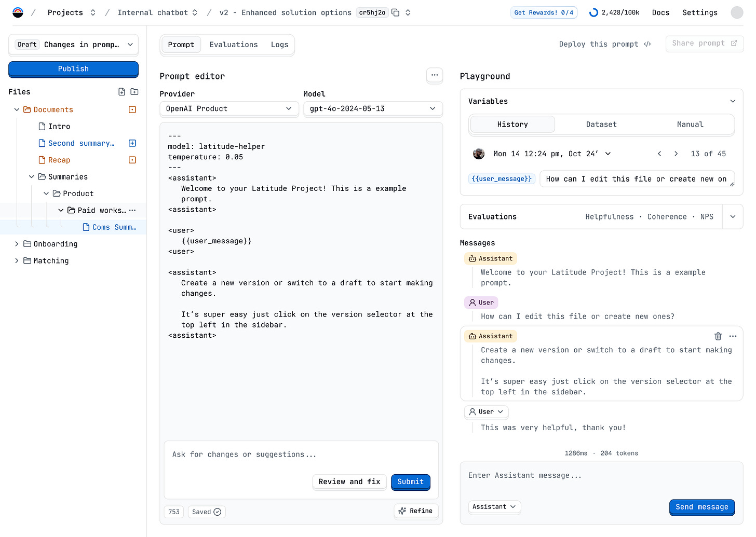756x537 pixels.
Task: Click the Refine button
Action: (416, 511)
